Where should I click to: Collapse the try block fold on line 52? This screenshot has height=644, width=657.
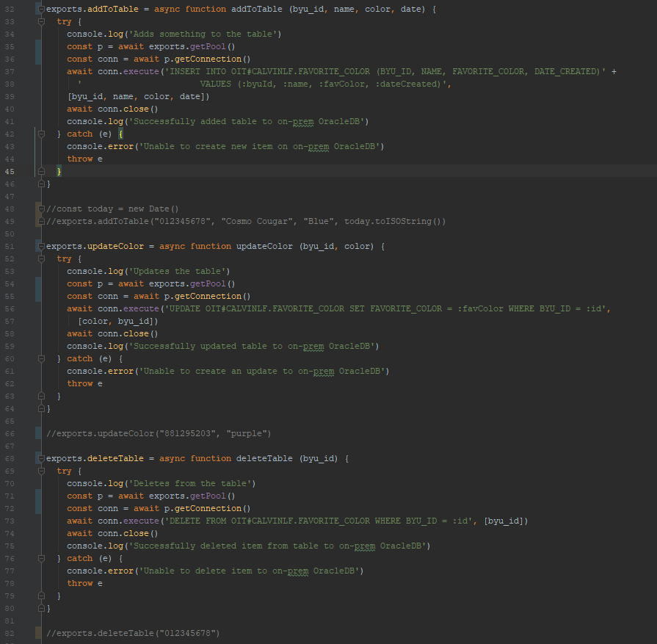click(41, 258)
